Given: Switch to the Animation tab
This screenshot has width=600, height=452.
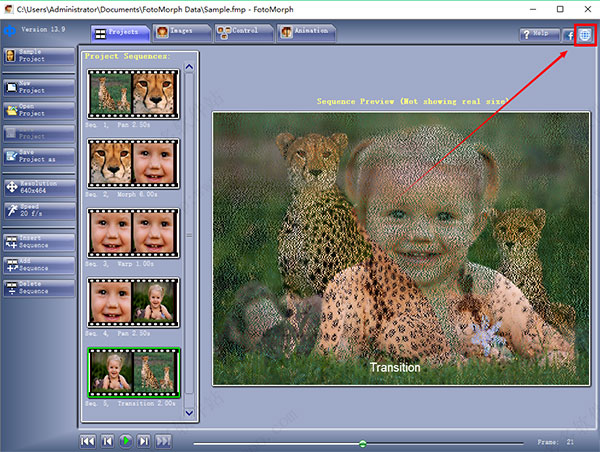Looking at the screenshot, I should (306, 33).
